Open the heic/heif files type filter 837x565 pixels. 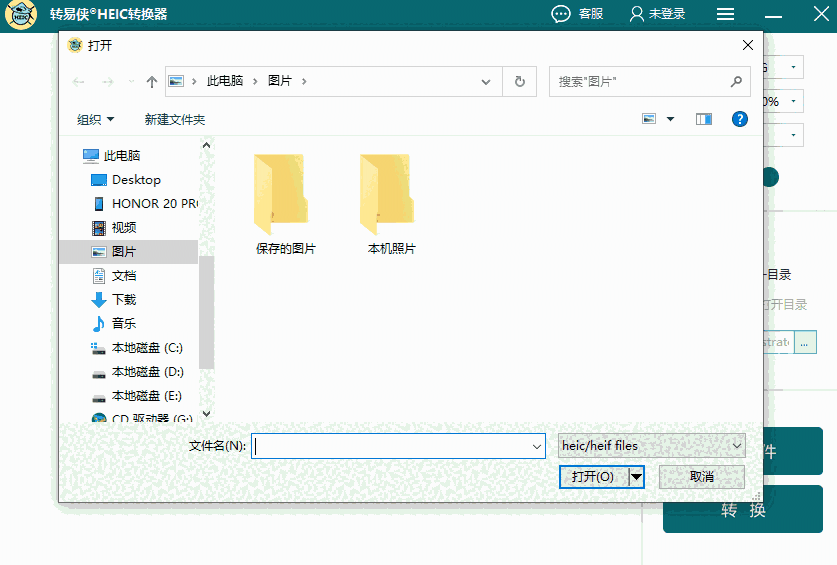point(651,446)
